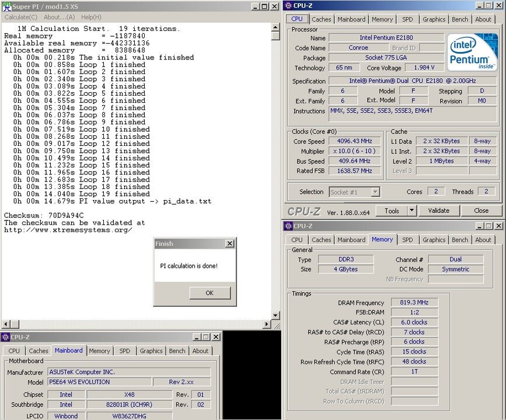
Task: Click the Southbridge value 82801IR (ICH9R)
Action: point(129,404)
